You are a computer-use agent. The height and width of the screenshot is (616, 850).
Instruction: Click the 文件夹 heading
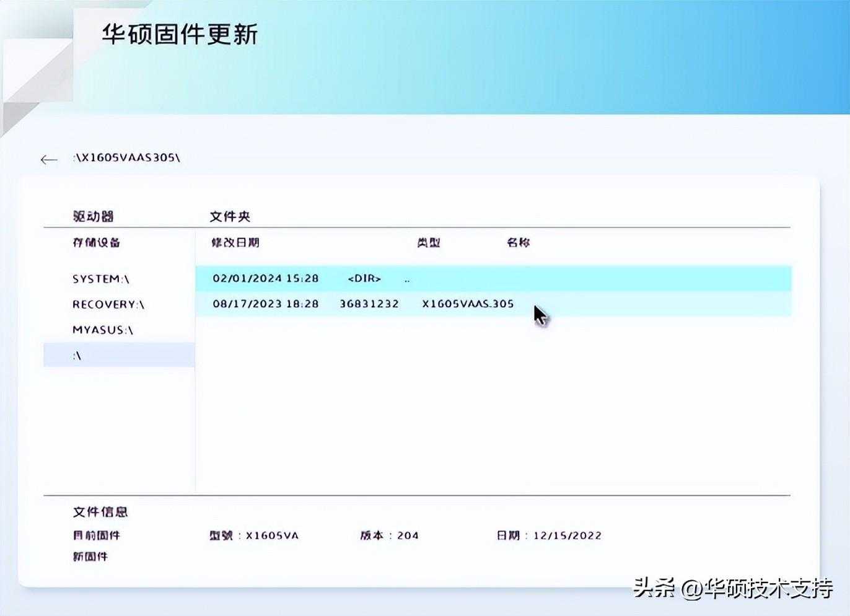[230, 216]
